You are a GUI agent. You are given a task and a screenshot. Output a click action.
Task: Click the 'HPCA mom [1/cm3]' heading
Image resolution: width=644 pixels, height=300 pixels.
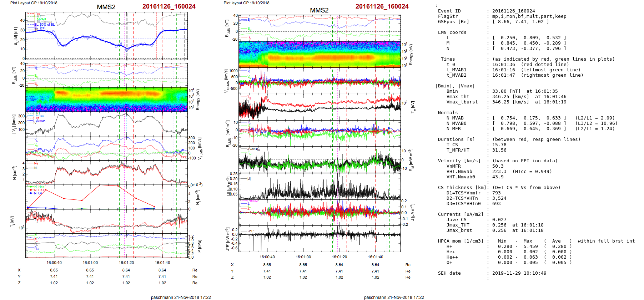(461, 241)
